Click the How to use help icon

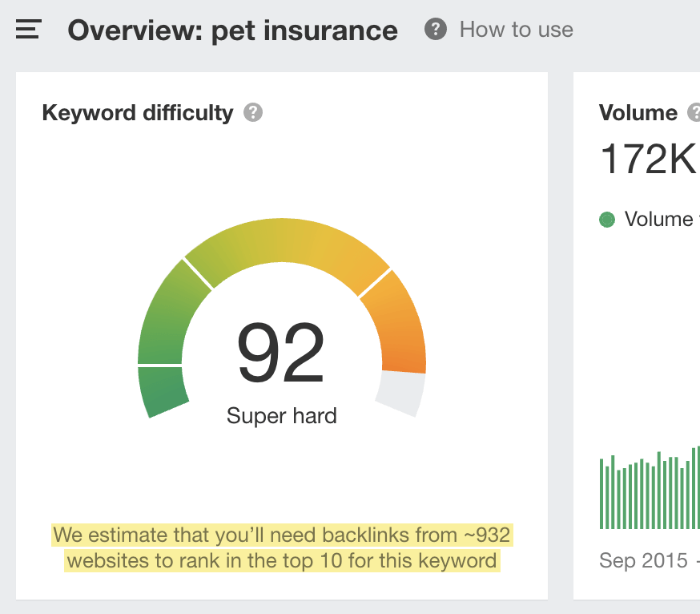coord(435,29)
